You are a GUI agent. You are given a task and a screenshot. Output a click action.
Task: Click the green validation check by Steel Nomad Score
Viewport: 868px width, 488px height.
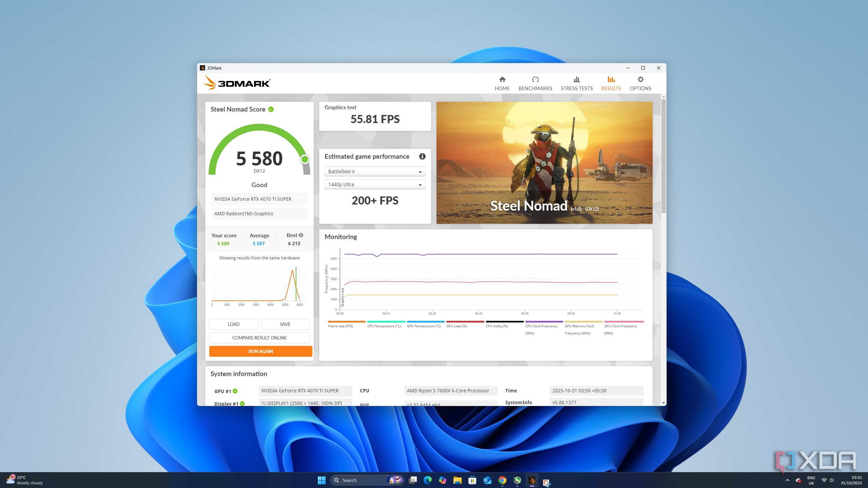pos(271,109)
